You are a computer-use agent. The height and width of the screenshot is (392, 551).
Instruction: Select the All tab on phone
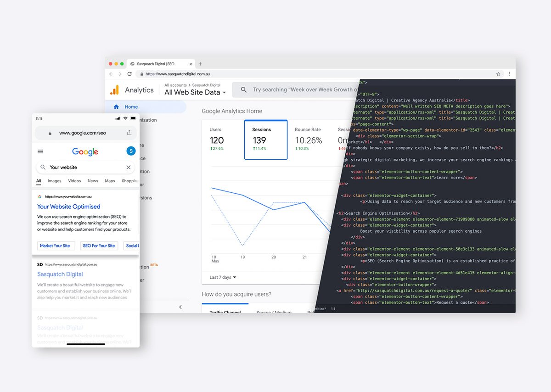point(39,181)
